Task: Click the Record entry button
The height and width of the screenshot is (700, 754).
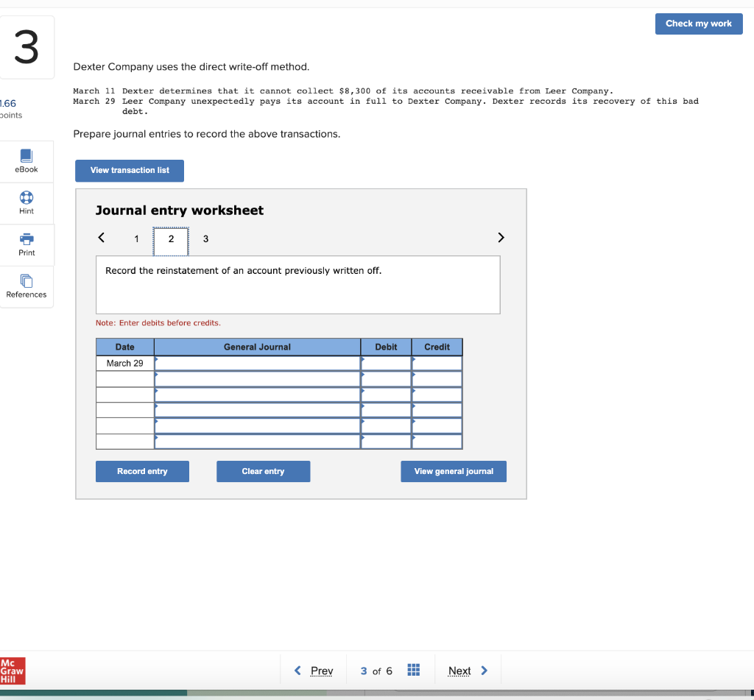Action: pyautogui.click(x=142, y=471)
